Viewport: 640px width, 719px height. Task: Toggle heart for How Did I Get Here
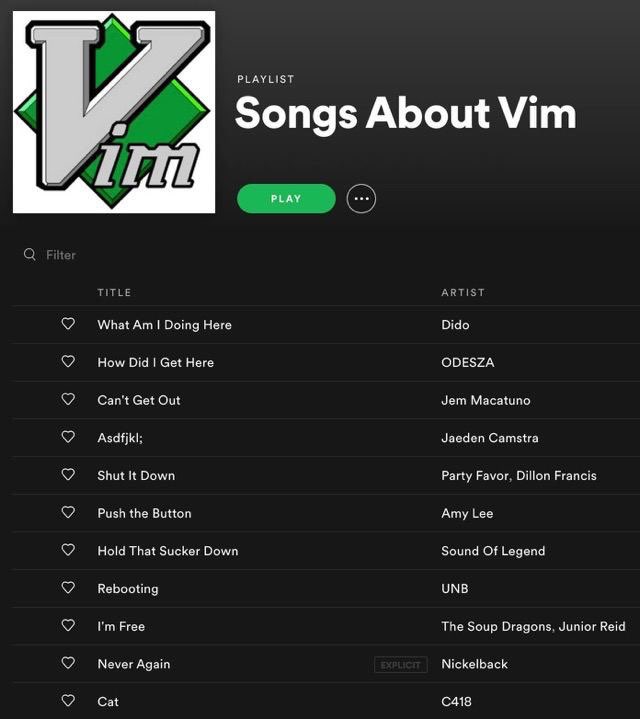pyautogui.click(x=68, y=361)
